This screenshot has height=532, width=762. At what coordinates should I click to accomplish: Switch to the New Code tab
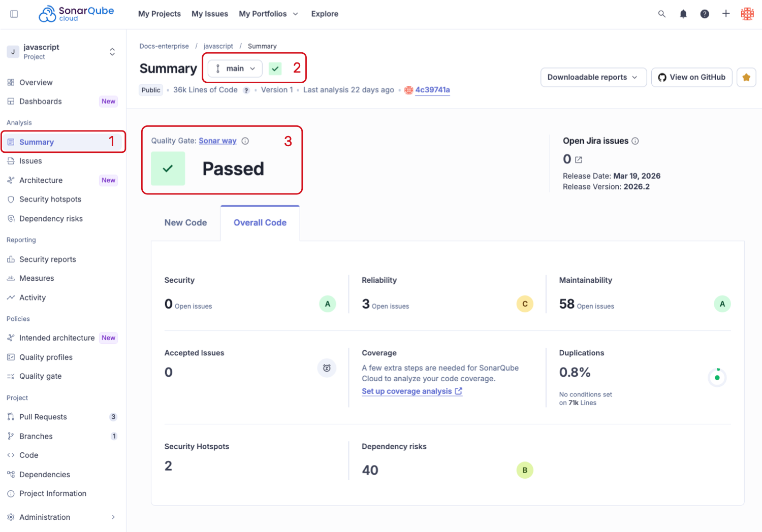pyautogui.click(x=185, y=222)
